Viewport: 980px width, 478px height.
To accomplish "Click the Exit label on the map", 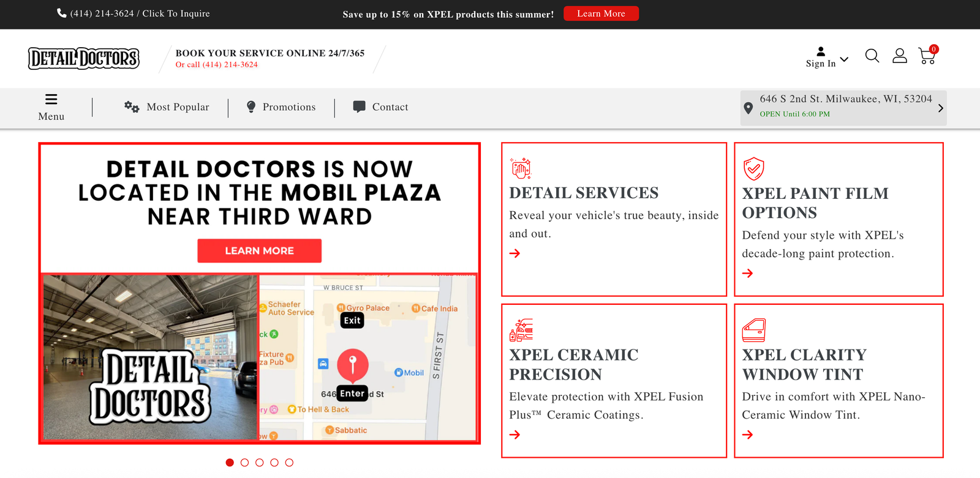I will pos(352,320).
